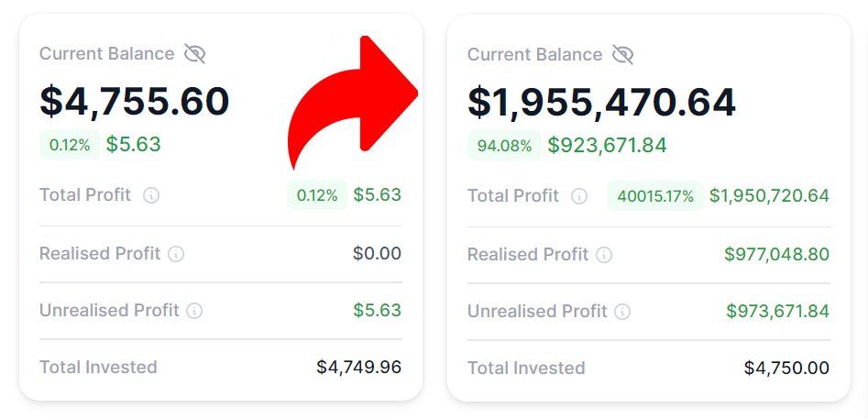This screenshot has height=419, width=868.
Task: Click the $977,048.80 realised profit value
Action: (x=776, y=255)
